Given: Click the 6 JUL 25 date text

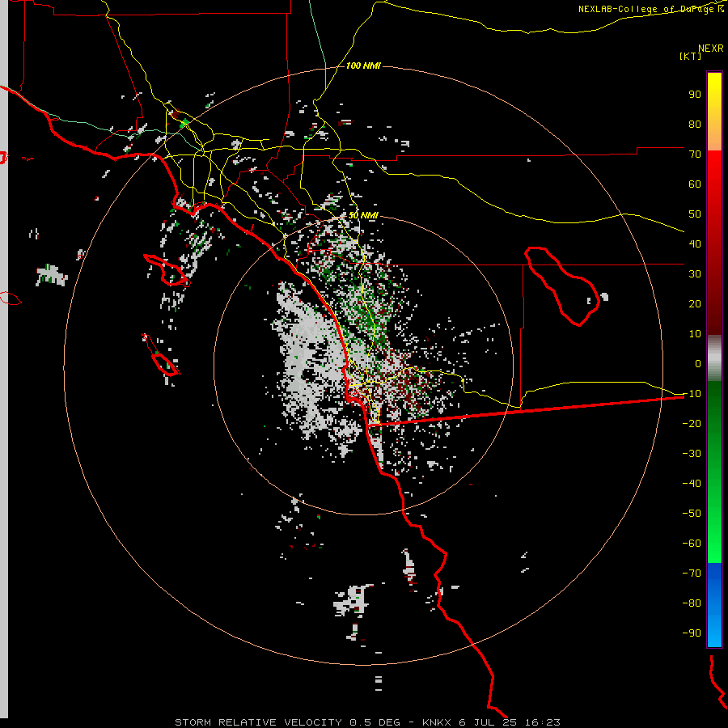Looking at the screenshot, I should (488, 722).
